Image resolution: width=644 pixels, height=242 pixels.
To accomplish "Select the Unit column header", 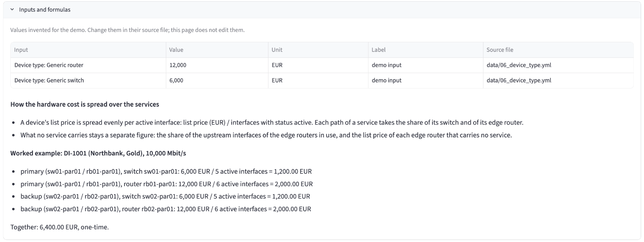I will pos(318,50).
